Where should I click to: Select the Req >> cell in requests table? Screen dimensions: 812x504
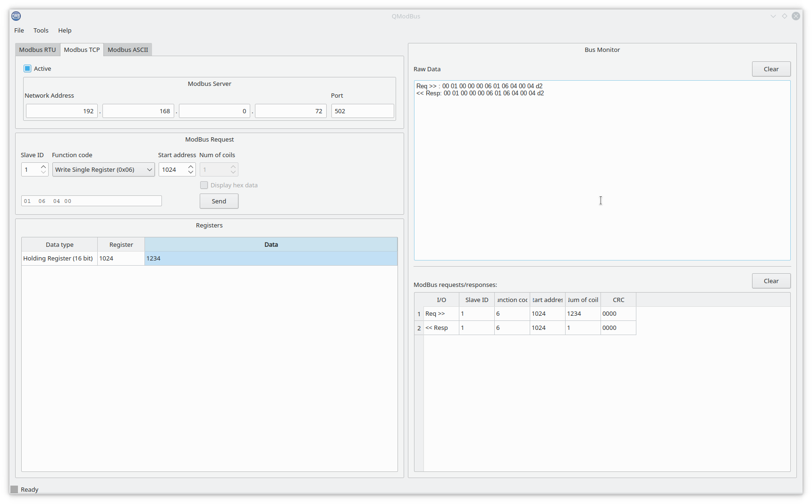click(441, 313)
